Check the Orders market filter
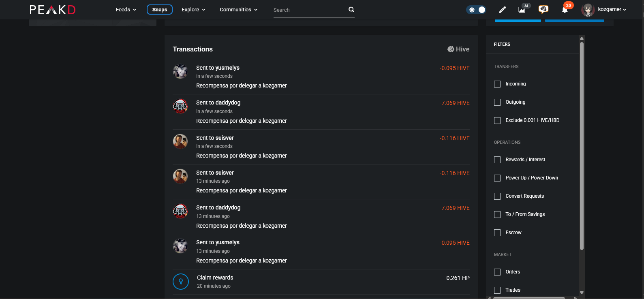Image resolution: width=644 pixels, height=299 pixels. pos(497,272)
